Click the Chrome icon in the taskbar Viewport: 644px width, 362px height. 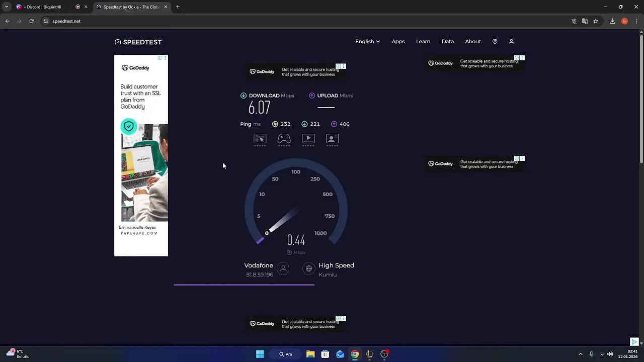[x=355, y=354]
